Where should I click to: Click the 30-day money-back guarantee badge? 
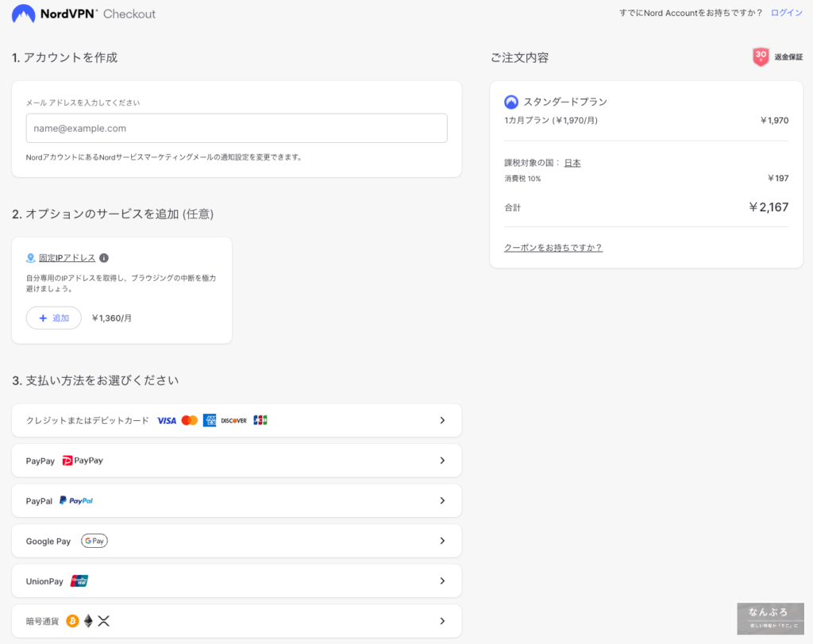pyautogui.click(x=761, y=57)
